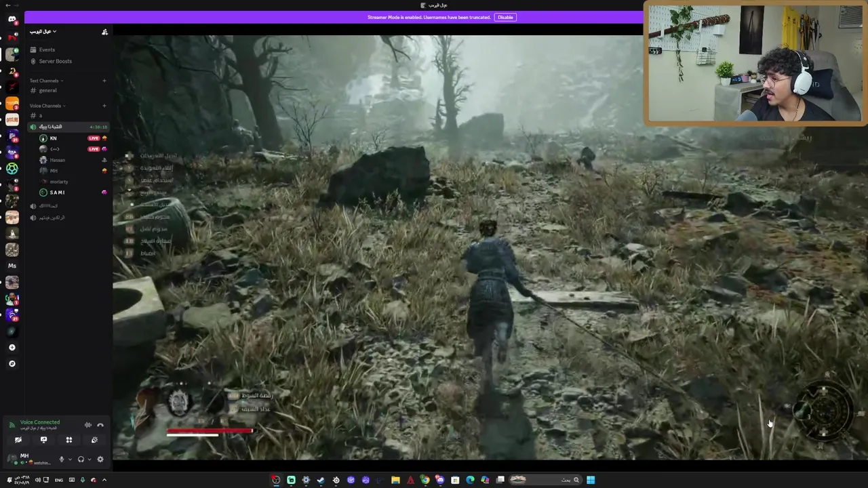Image resolution: width=868 pixels, height=488 pixels.
Task: Open File Explorer from taskbar
Action: point(395,480)
